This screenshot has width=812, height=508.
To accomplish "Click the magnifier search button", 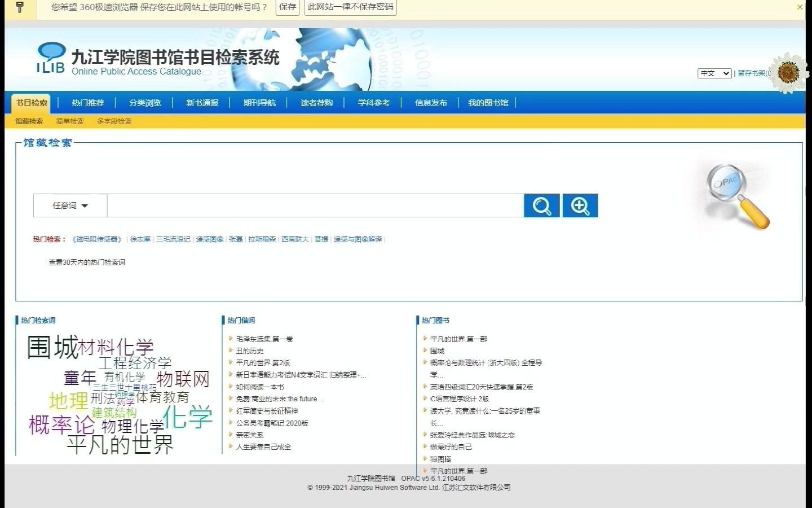I will tap(541, 205).
